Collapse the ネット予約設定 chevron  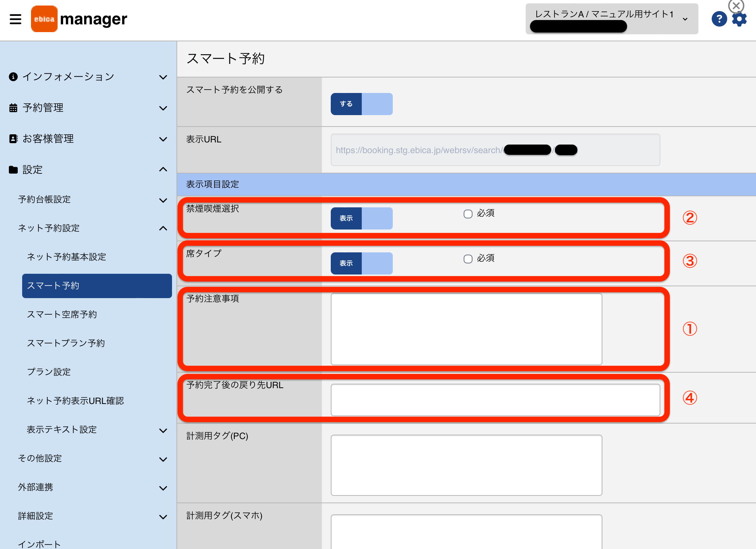tap(163, 228)
